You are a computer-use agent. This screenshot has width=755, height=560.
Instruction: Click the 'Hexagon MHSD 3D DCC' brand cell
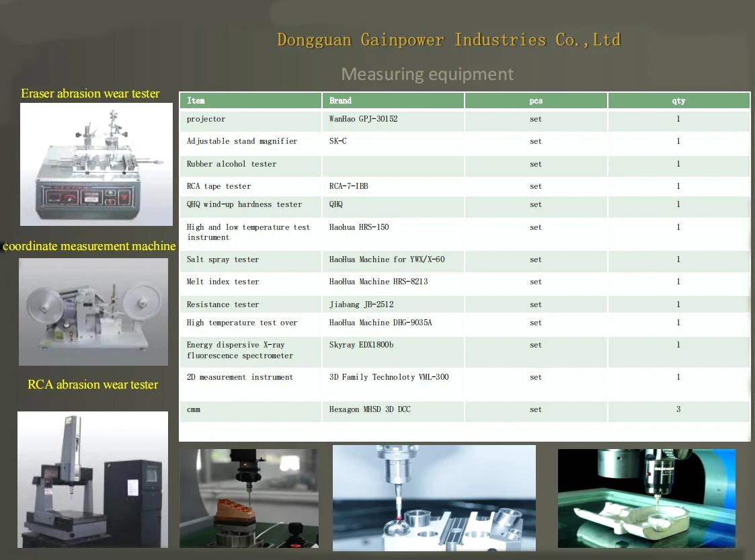click(370, 409)
